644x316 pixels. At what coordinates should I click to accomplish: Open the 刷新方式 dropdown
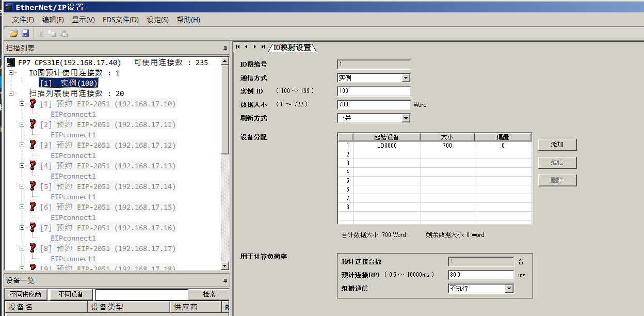[x=406, y=118]
